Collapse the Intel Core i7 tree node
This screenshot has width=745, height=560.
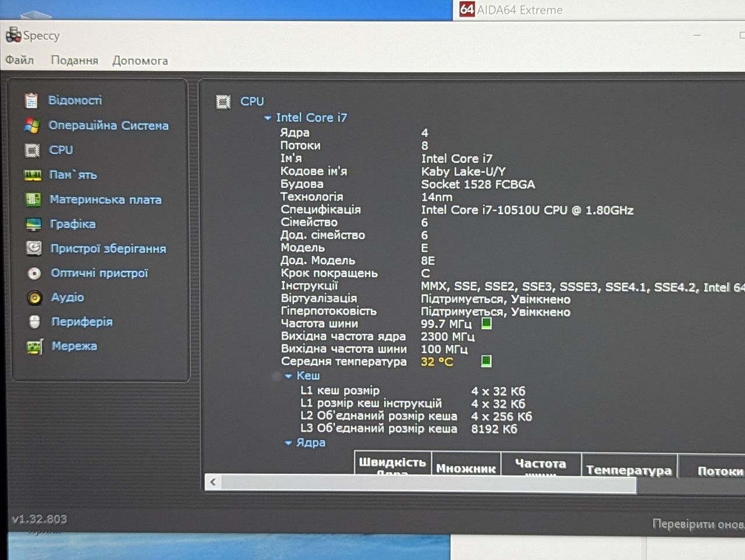click(x=268, y=118)
